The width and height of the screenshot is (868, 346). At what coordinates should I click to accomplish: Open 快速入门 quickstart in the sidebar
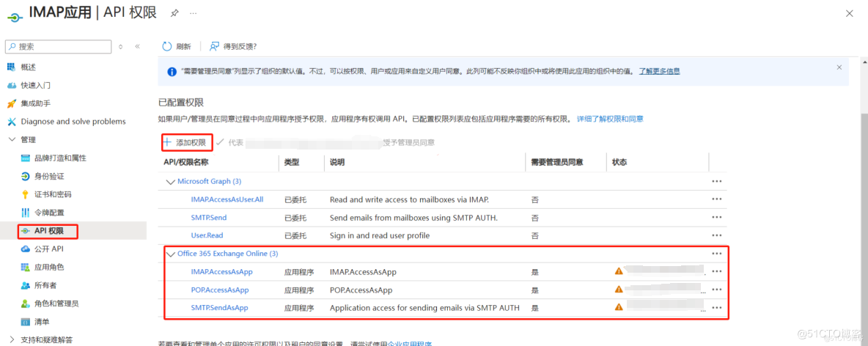pos(35,85)
